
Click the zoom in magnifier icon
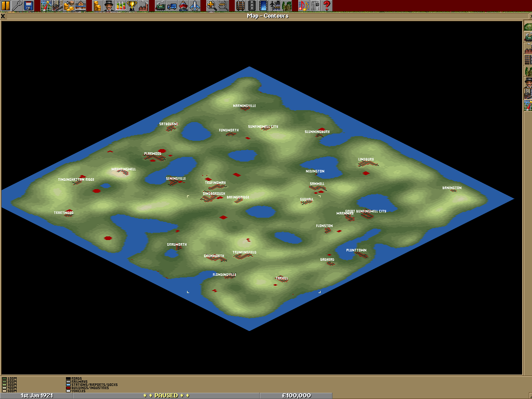tap(212, 6)
